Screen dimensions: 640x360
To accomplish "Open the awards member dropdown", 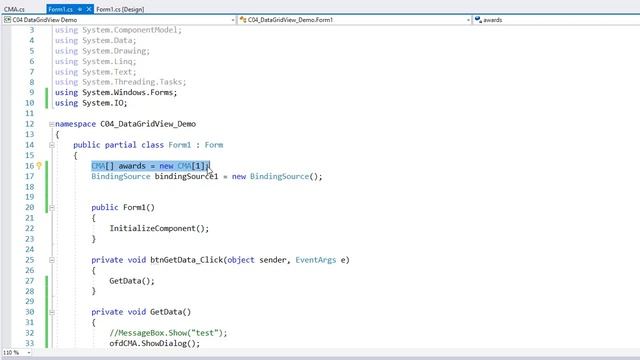I will click(557, 20).
